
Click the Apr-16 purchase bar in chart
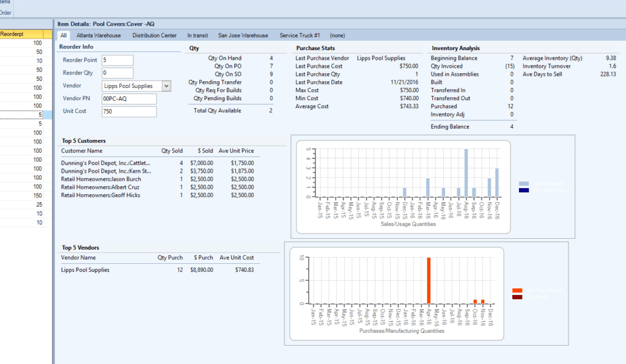(x=429, y=281)
